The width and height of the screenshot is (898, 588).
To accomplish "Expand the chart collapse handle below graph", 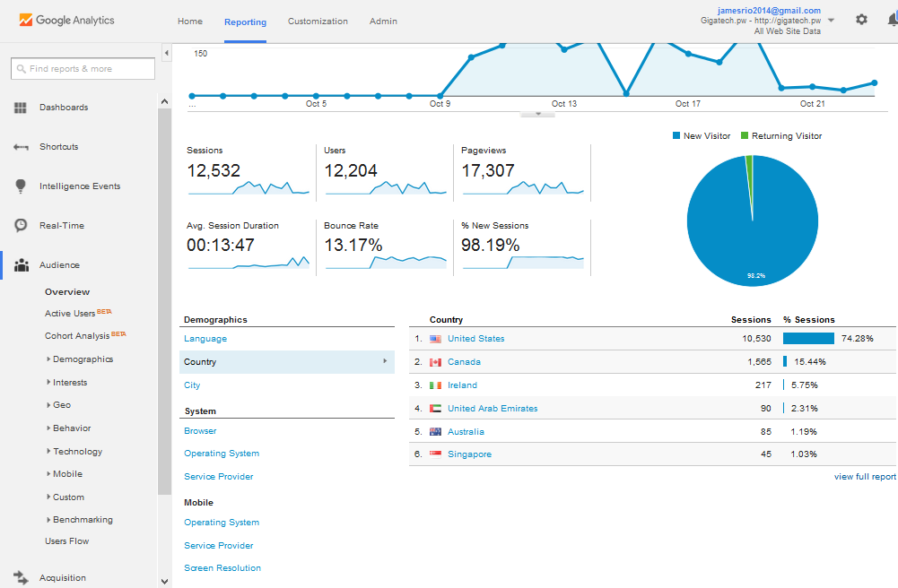I will [x=537, y=114].
